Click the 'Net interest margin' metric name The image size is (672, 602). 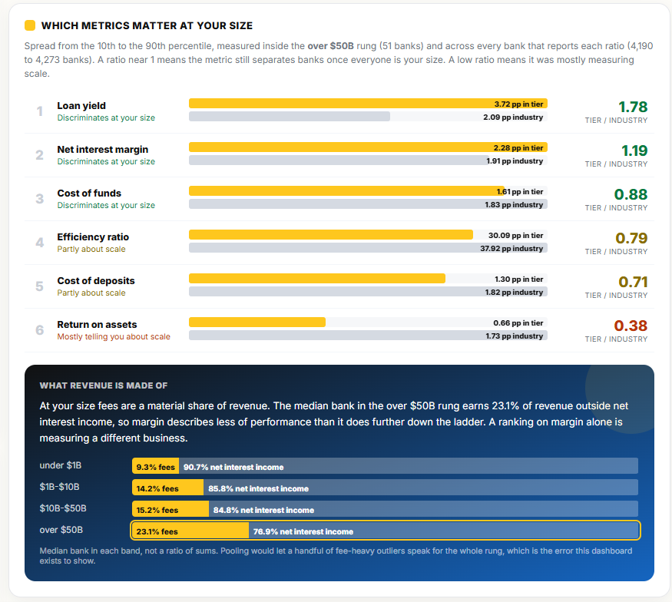102,149
